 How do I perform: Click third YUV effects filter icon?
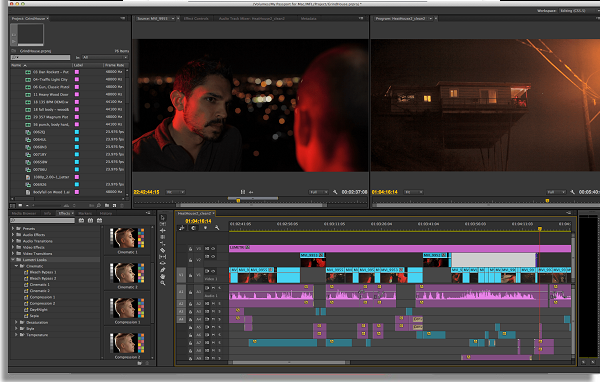(99, 220)
